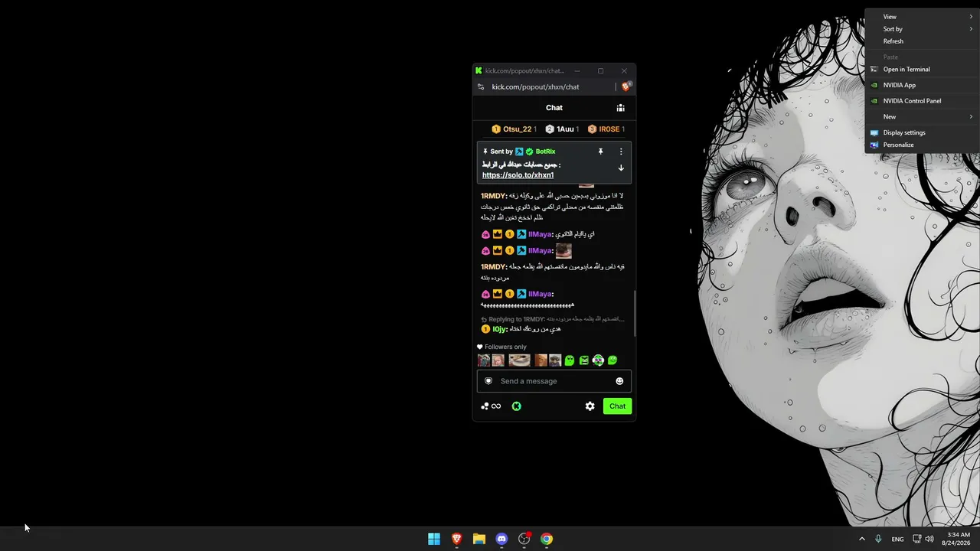The width and height of the screenshot is (980, 551).
Task: Open the emoji picker in message box
Action: (x=619, y=381)
